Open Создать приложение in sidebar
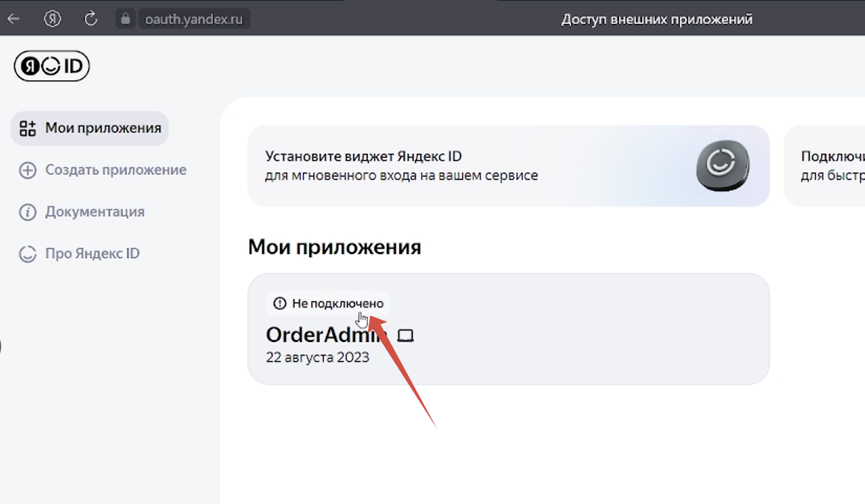The height and width of the screenshot is (504, 865). click(x=103, y=170)
